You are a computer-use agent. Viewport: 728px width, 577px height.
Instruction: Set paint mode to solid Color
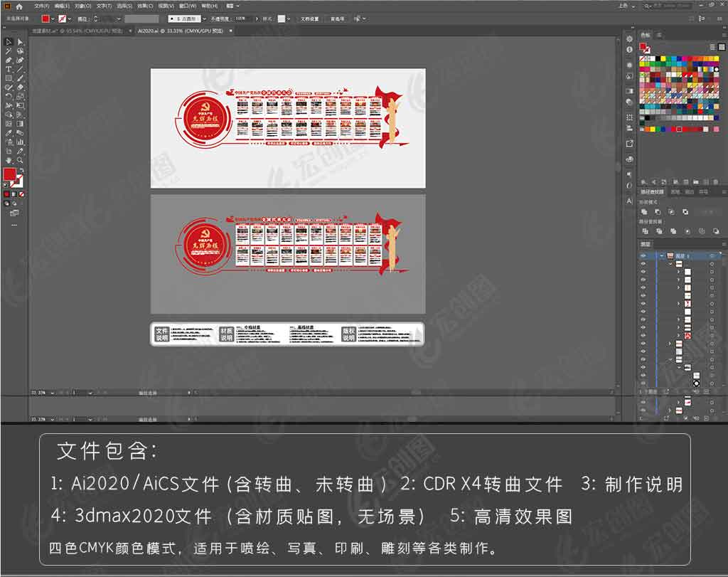coord(6,194)
